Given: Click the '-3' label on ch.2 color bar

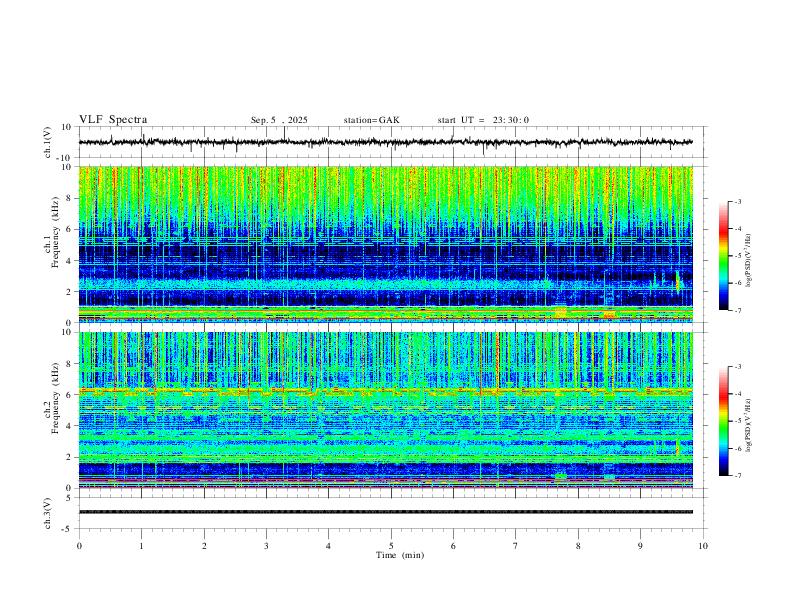Looking at the screenshot, I should coord(737,367).
